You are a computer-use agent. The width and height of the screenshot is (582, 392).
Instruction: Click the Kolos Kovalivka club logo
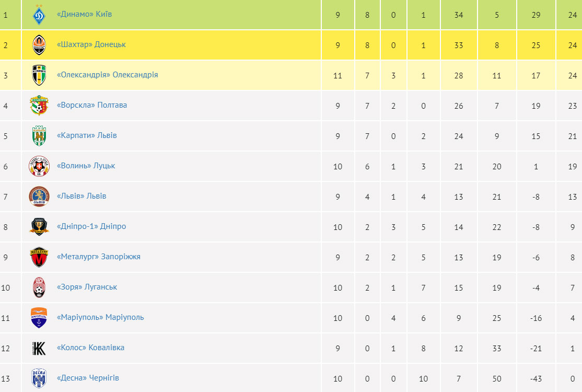click(39, 348)
